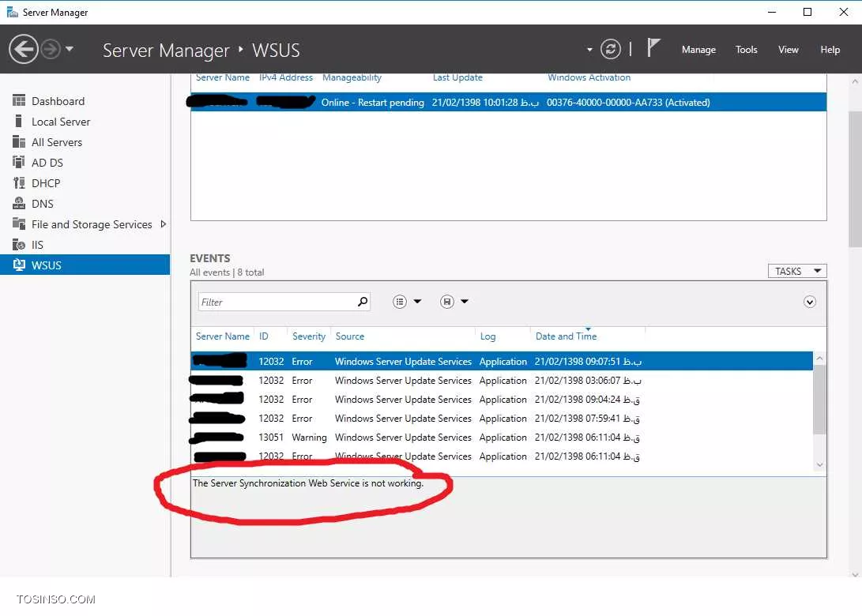Click main page scrollbar thumb
Viewport: 862px width, 616px height.
(855, 178)
